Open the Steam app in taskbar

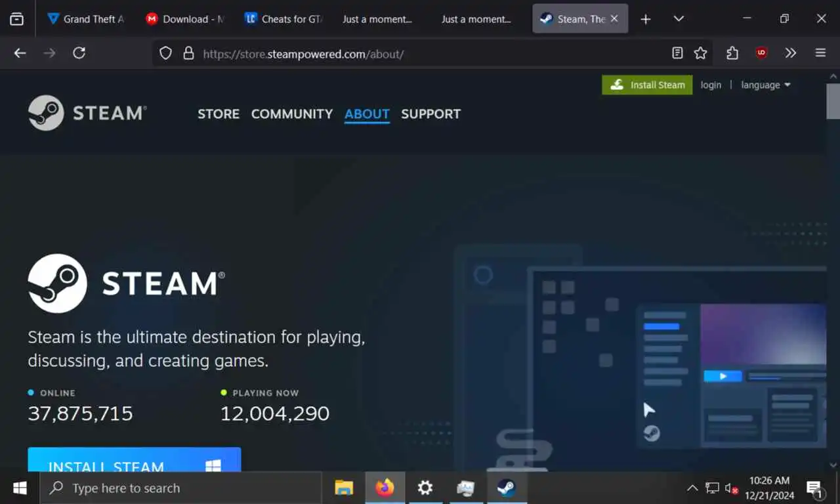pos(506,488)
